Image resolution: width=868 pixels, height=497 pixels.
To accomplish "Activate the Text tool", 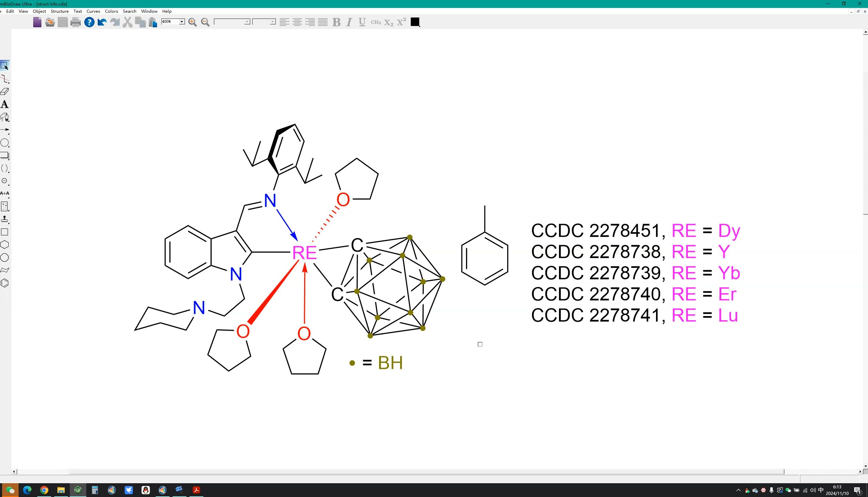I will tap(4, 104).
